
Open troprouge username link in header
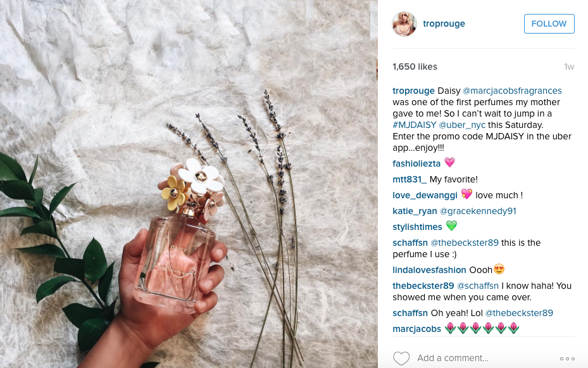pos(444,23)
